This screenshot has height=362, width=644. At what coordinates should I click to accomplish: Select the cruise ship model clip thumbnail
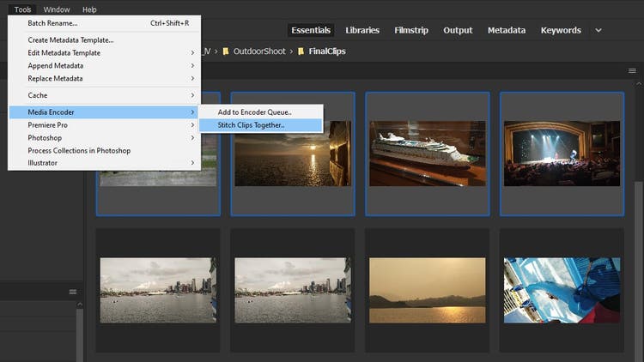coord(427,154)
